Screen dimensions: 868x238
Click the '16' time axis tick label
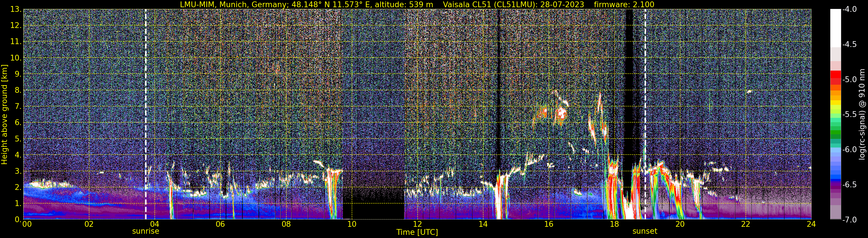(x=548, y=224)
